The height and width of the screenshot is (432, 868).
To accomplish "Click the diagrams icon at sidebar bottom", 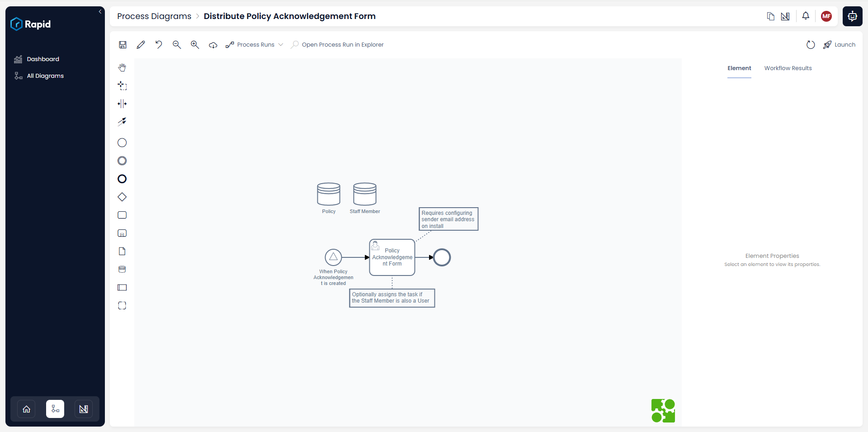I will tap(55, 409).
